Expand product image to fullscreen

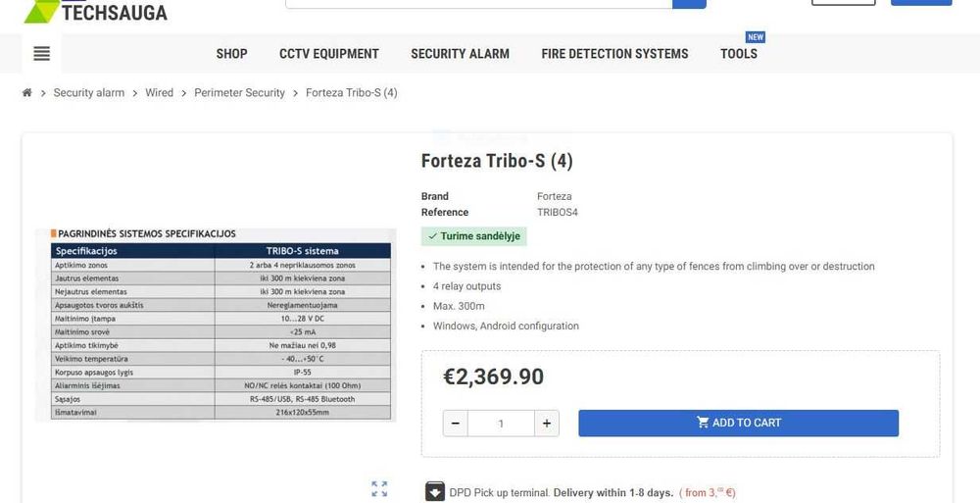click(x=379, y=488)
